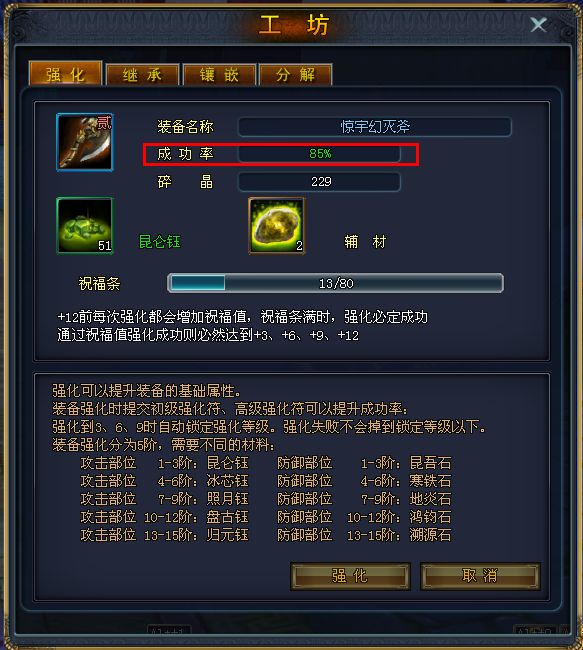Click the 辅材 label next to stone

365,242
